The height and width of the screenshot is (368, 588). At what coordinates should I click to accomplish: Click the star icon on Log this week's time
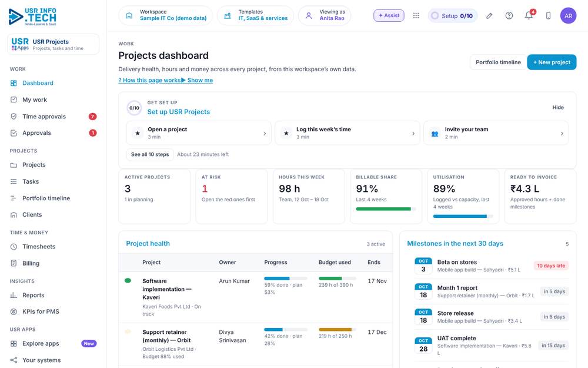click(286, 133)
